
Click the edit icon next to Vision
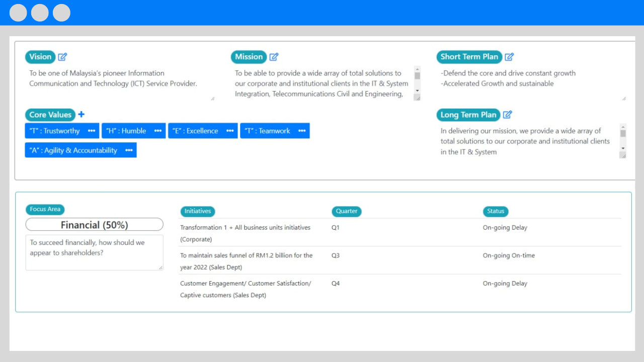pos(62,57)
